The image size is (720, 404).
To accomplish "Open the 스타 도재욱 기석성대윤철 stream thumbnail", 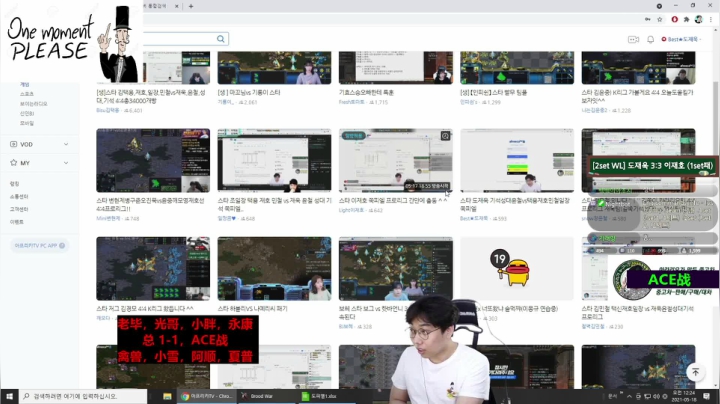I will point(517,160).
